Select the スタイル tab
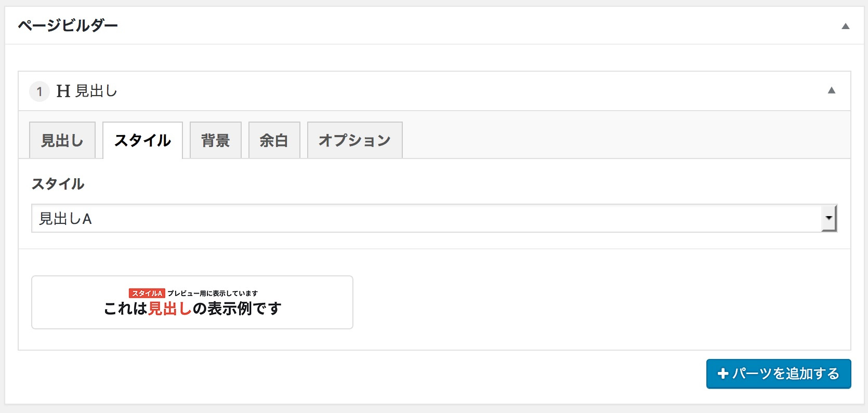Viewport: 868px width, 413px height. 143,140
